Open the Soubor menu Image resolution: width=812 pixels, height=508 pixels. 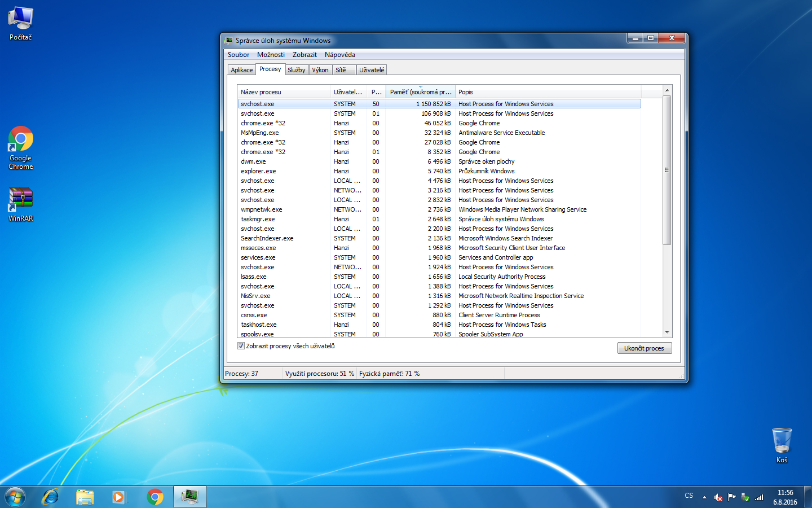238,55
